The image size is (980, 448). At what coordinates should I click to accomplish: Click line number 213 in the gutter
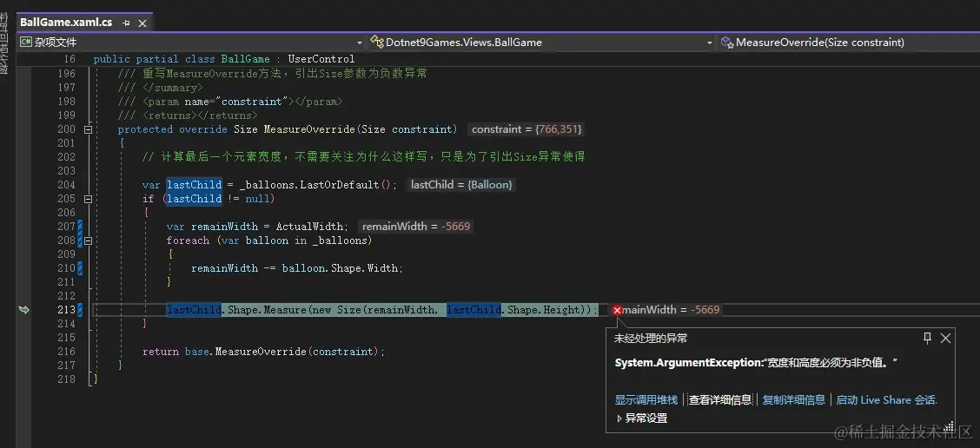click(x=66, y=310)
